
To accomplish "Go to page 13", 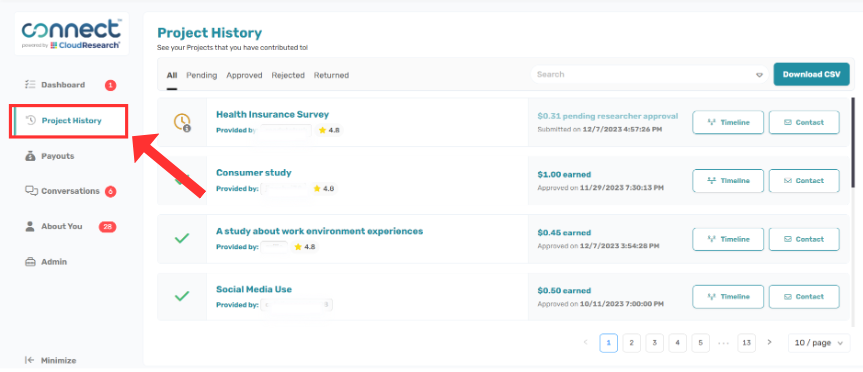I will click(x=746, y=343).
